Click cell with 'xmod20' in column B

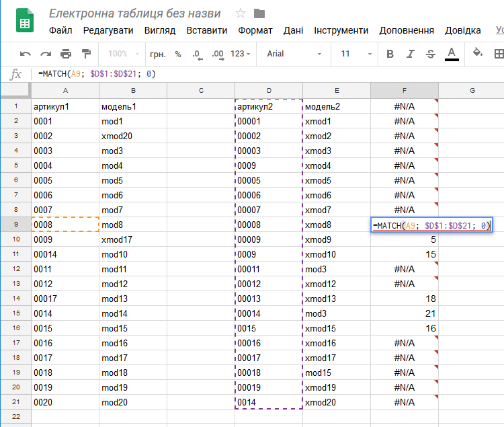133,136
